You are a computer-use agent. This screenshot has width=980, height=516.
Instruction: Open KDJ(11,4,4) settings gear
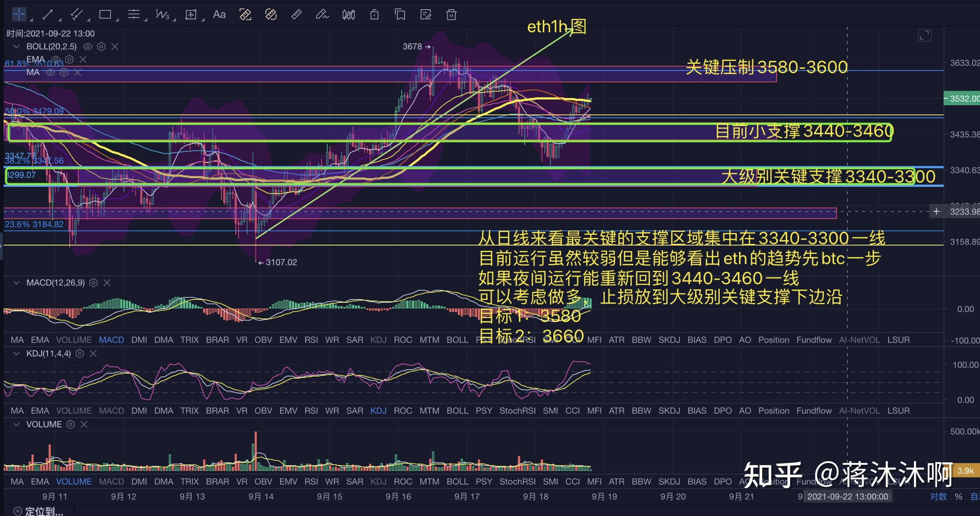pos(80,354)
